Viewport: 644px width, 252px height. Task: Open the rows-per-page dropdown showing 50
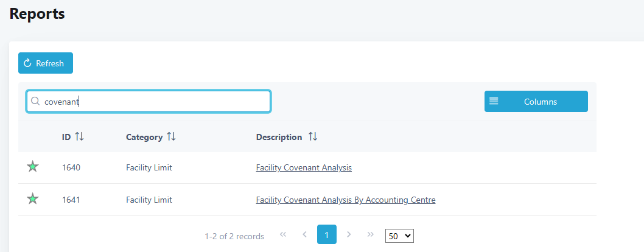tap(399, 236)
